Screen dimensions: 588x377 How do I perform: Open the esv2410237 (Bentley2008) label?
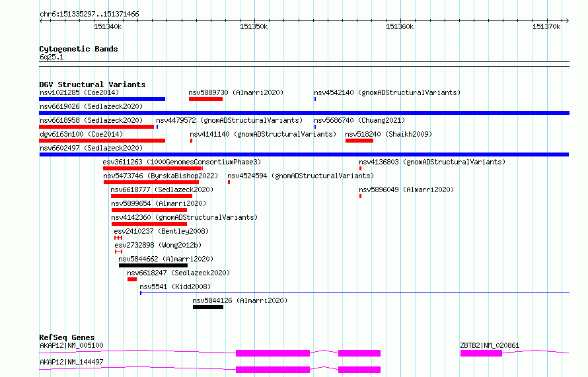(161, 231)
